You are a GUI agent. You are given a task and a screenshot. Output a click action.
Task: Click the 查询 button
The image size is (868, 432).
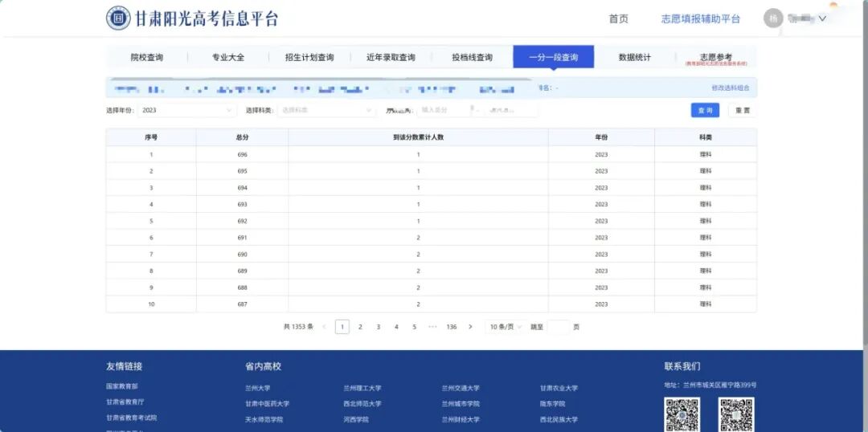pos(706,110)
